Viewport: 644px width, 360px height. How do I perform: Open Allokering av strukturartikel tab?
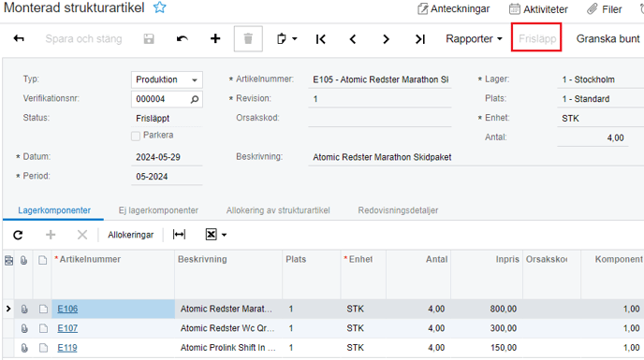click(278, 210)
